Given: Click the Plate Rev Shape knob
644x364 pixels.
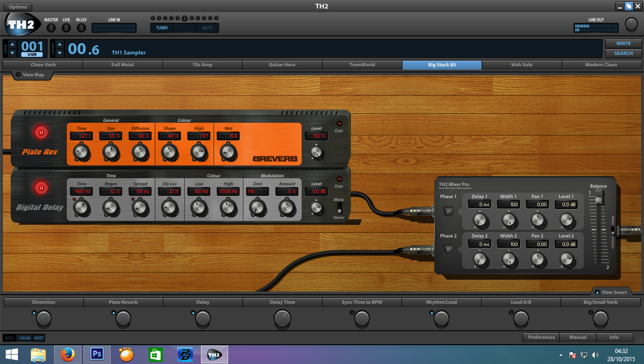Looking at the screenshot, I should pyautogui.click(x=169, y=152).
